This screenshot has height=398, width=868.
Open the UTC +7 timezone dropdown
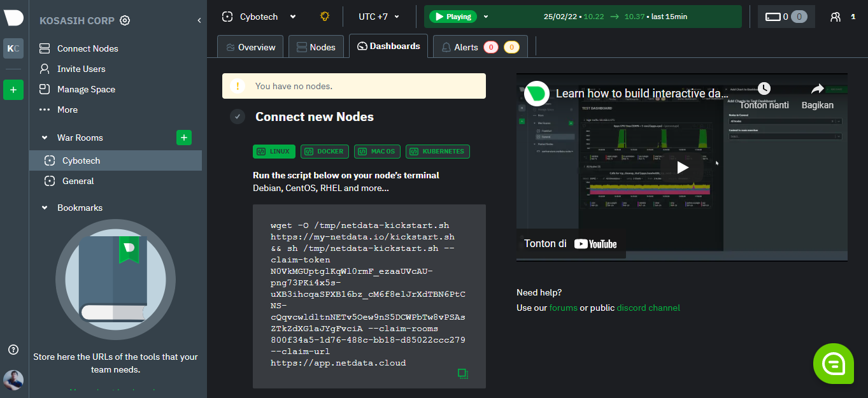[x=380, y=17]
